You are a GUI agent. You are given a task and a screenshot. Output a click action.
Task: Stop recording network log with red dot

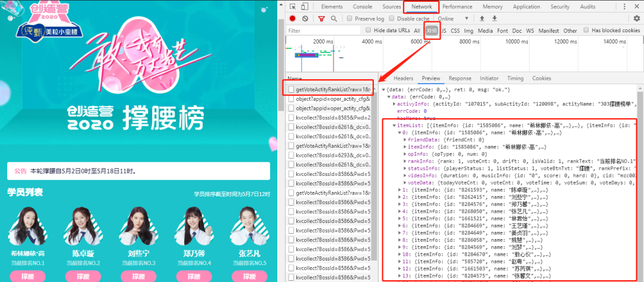coord(292,18)
